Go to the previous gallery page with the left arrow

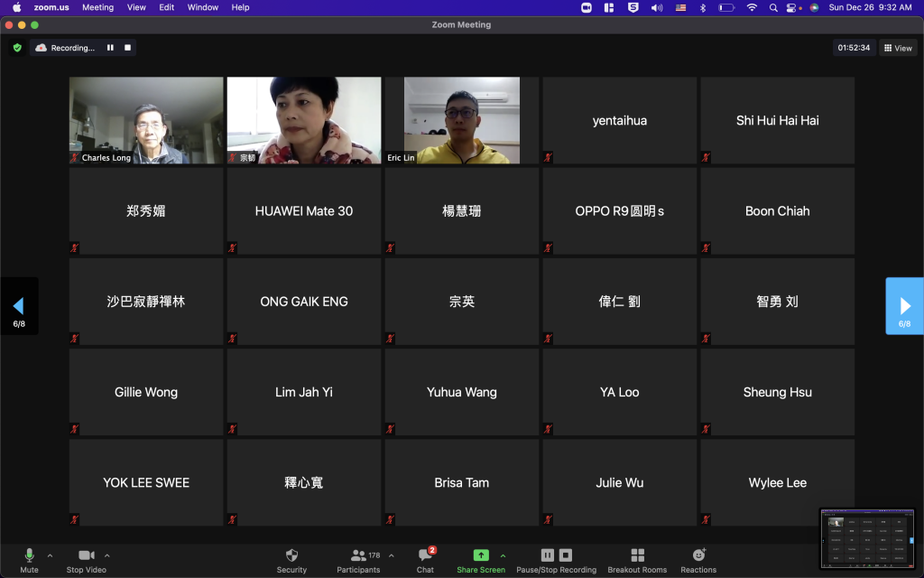tap(19, 306)
